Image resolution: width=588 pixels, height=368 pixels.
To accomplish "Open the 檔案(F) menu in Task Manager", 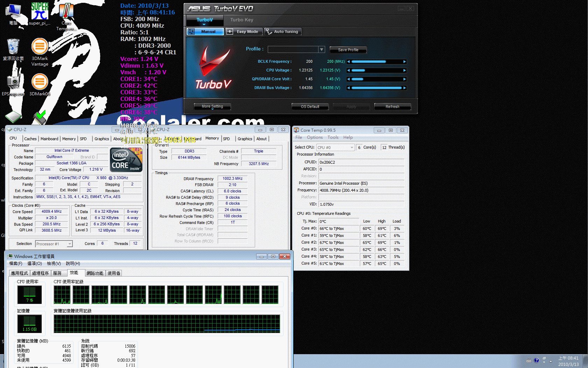I will 16,264.
